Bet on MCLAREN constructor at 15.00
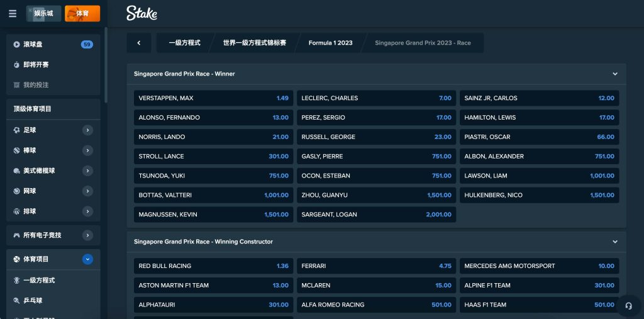Screen dimensions: 644x319 coord(376,285)
